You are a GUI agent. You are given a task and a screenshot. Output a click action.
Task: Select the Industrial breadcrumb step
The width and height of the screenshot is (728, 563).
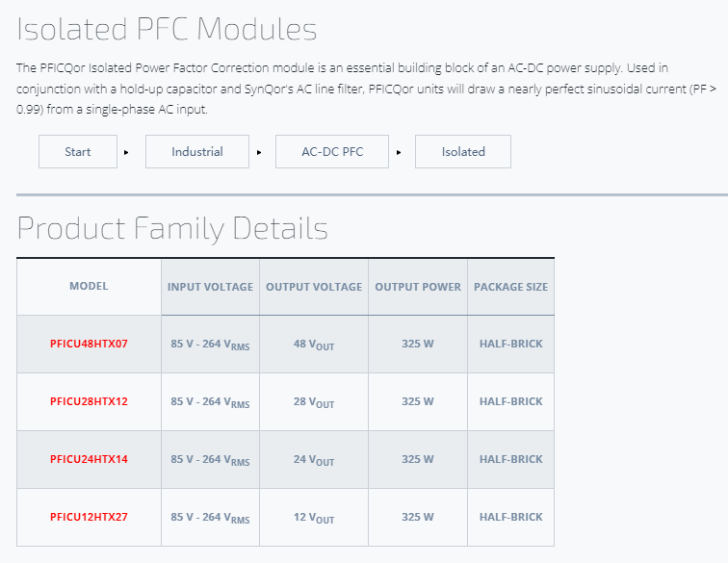coord(197,152)
